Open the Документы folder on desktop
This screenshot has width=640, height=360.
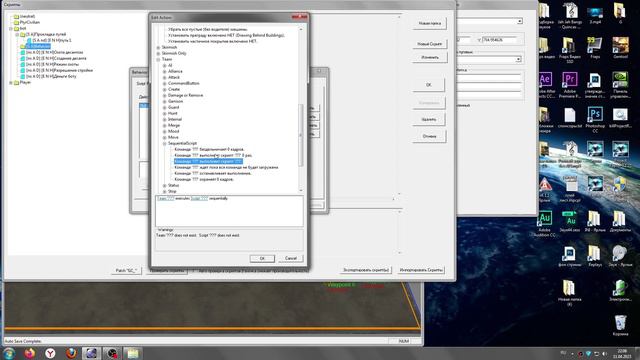pyautogui.click(x=620, y=221)
